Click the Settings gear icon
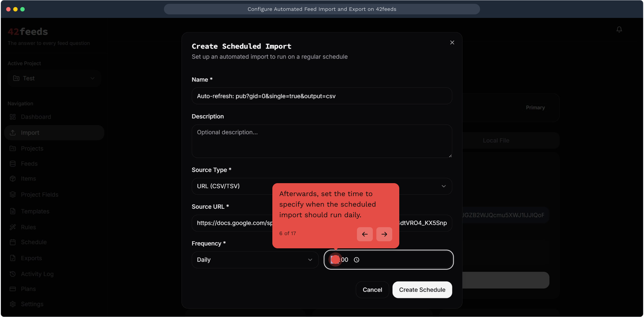 point(13,304)
